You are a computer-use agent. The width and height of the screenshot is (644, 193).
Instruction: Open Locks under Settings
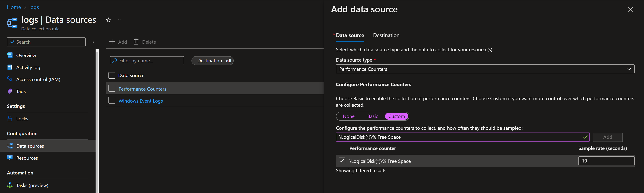[x=22, y=119]
